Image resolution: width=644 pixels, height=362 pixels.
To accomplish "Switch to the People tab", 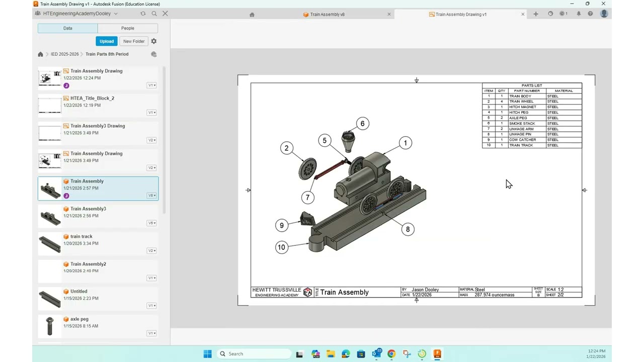I will tap(128, 28).
